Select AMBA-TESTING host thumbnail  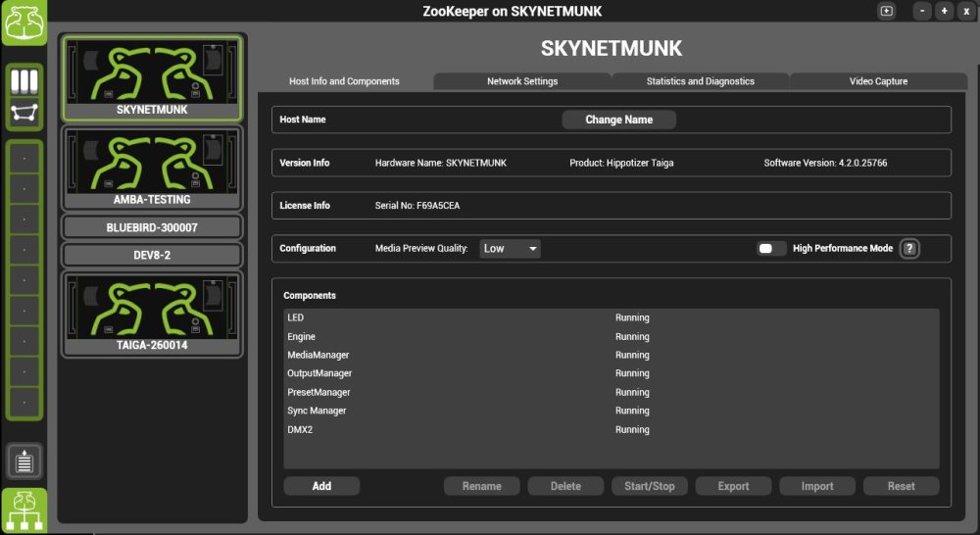(x=152, y=169)
